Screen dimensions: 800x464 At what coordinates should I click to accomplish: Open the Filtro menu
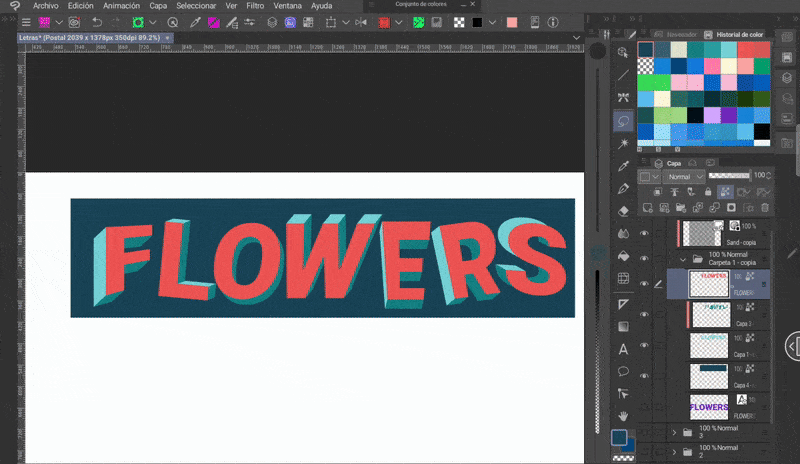click(255, 6)
